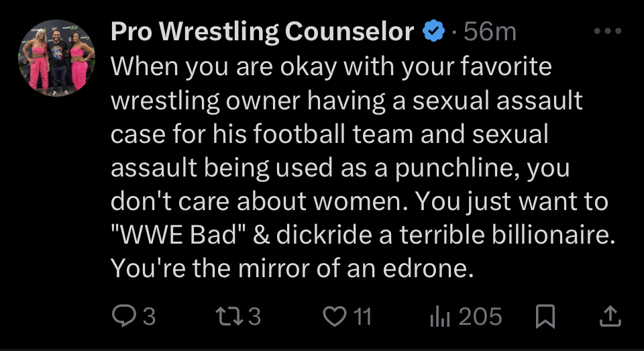This screenshot has width=644, height=351.
Task: Open view analytics via the bar chart icon
Action: [x=439, y=315]
